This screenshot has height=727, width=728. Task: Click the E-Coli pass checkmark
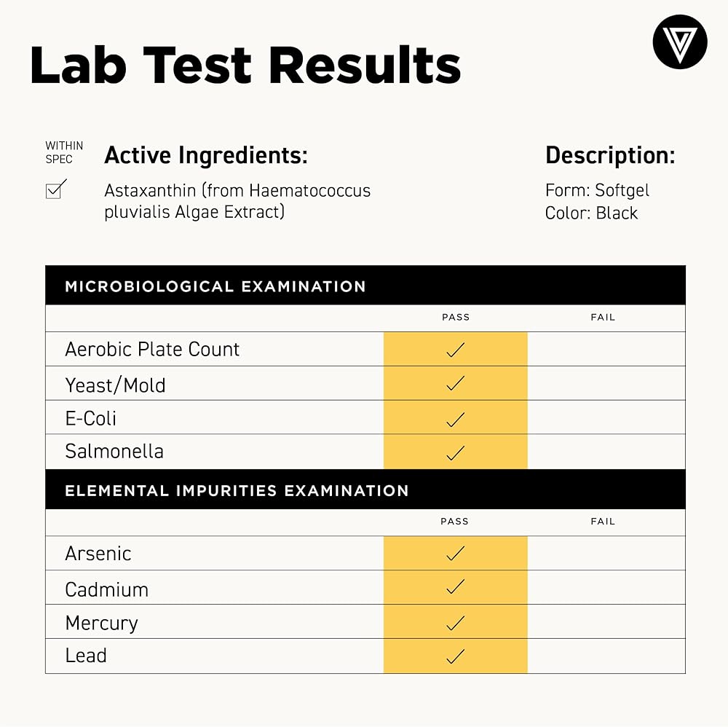point(455,419)
